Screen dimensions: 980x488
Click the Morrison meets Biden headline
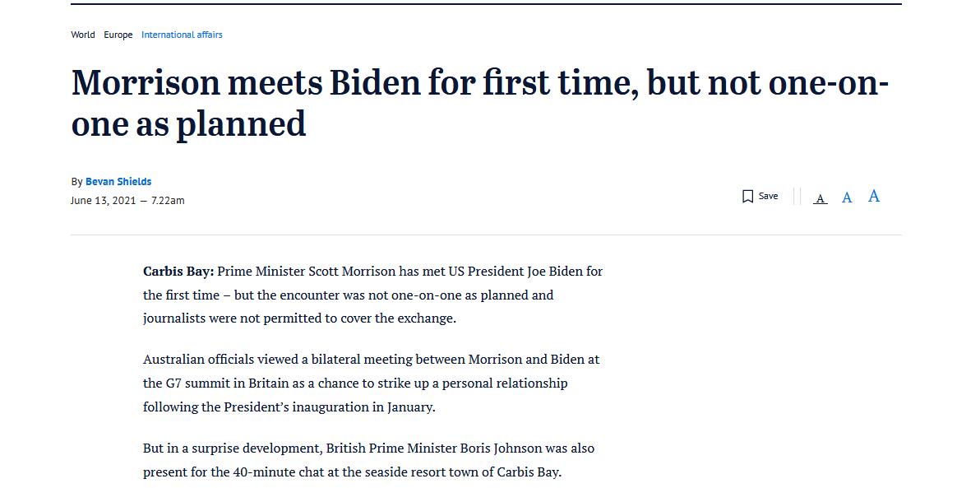[x=479, y=83]
